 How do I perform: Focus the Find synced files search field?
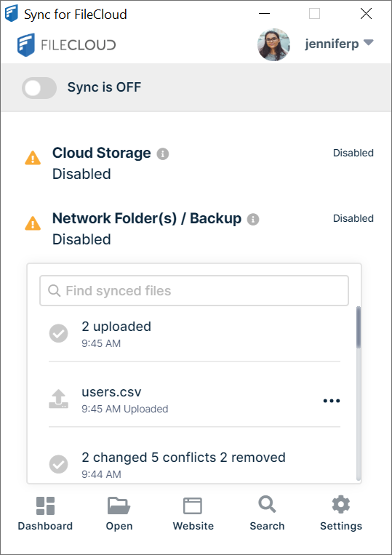(194, 291)
